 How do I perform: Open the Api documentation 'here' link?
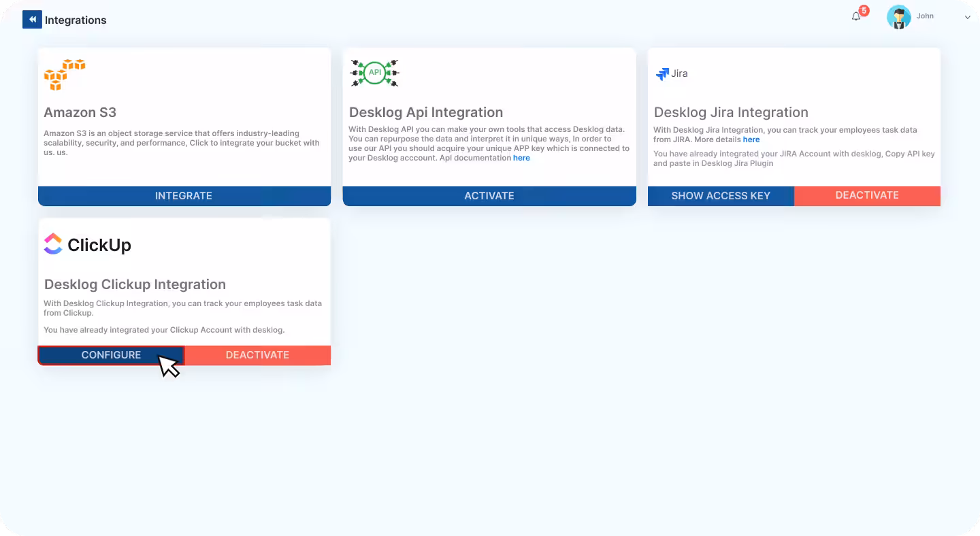521,158
